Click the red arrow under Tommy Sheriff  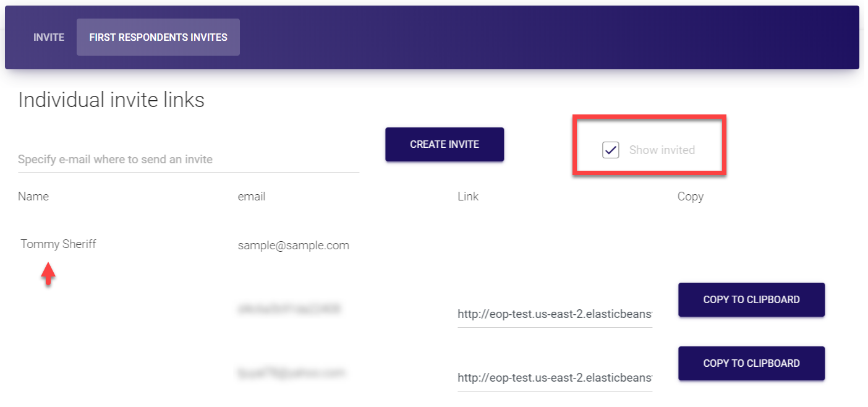(x=48, y=275)
